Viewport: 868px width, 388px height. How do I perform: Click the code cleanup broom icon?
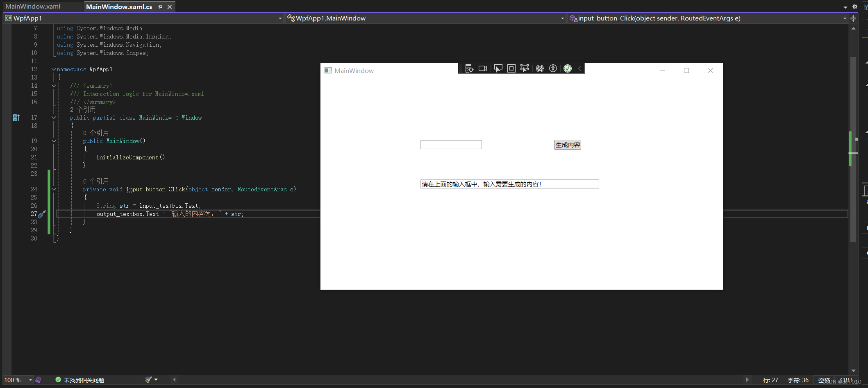[x=148, y=380]
